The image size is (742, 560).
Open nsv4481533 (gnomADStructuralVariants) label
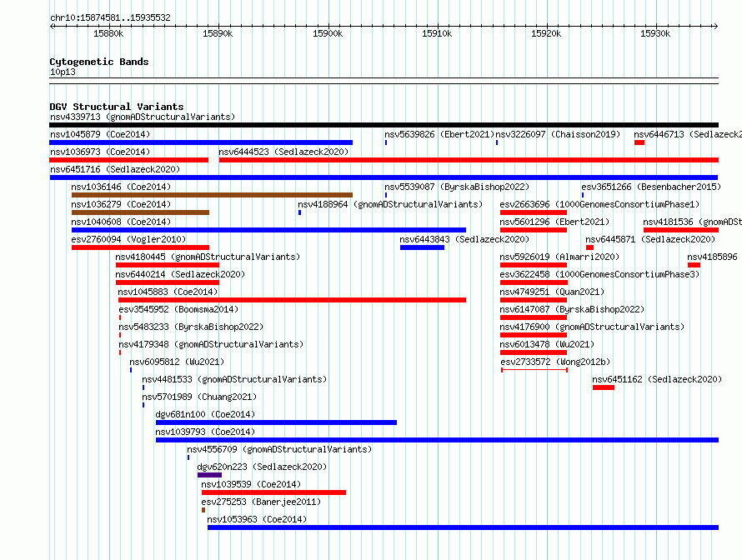tap(234, 379)
